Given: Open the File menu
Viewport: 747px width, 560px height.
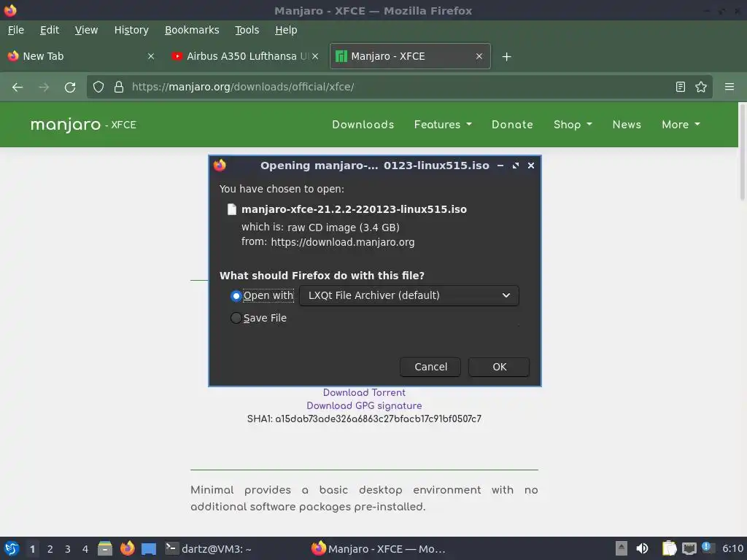Looking at the screenshot, I should [x=16, y=30].
